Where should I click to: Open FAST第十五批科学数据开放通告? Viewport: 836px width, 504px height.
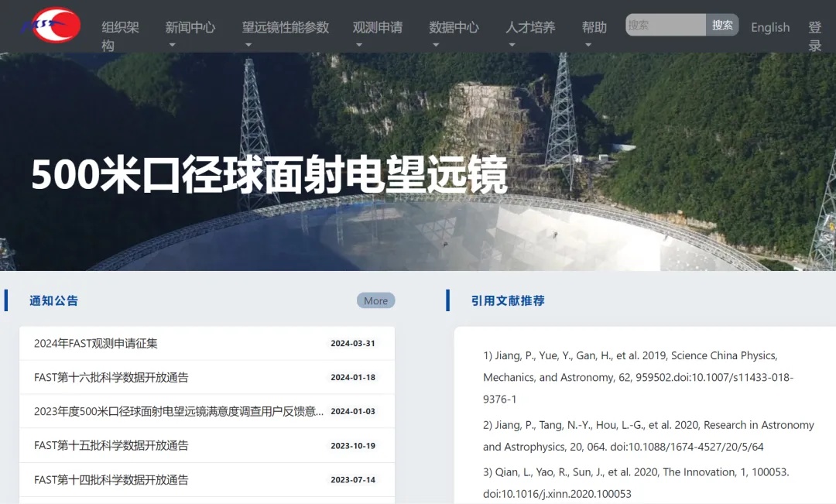(x=112, y=445)
